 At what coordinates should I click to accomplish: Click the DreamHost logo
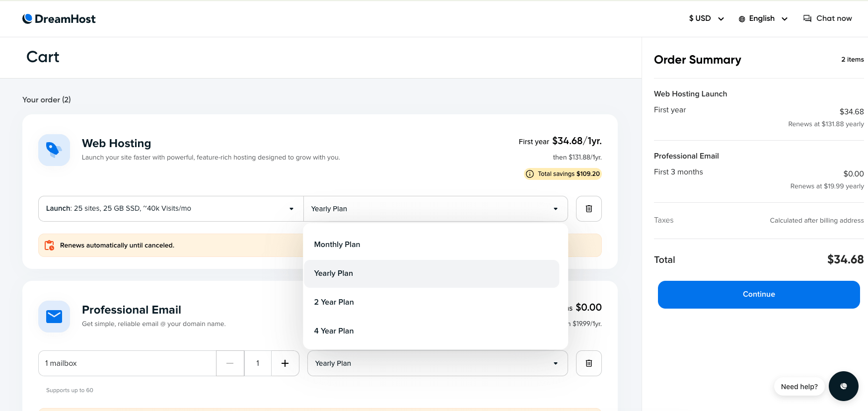point(59,19)
